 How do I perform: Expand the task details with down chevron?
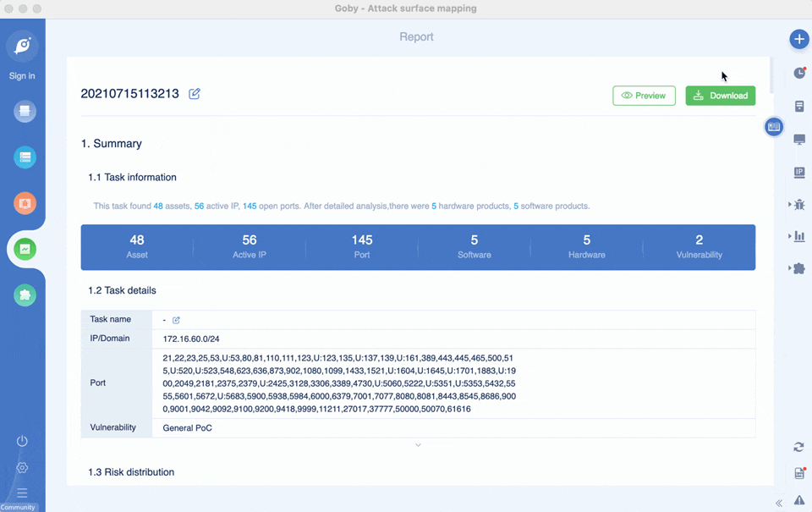418,445
